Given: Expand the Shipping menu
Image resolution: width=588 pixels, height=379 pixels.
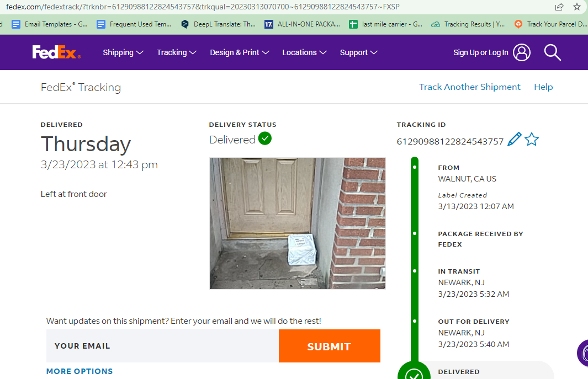Looking at the screenshot, I should coord(123,52).
